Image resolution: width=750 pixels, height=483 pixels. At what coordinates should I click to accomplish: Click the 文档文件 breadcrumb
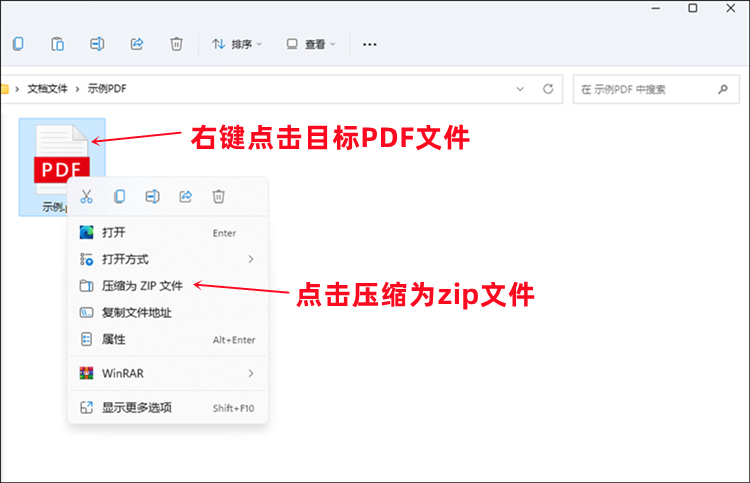pyautogui.click(x=47, y=88)
